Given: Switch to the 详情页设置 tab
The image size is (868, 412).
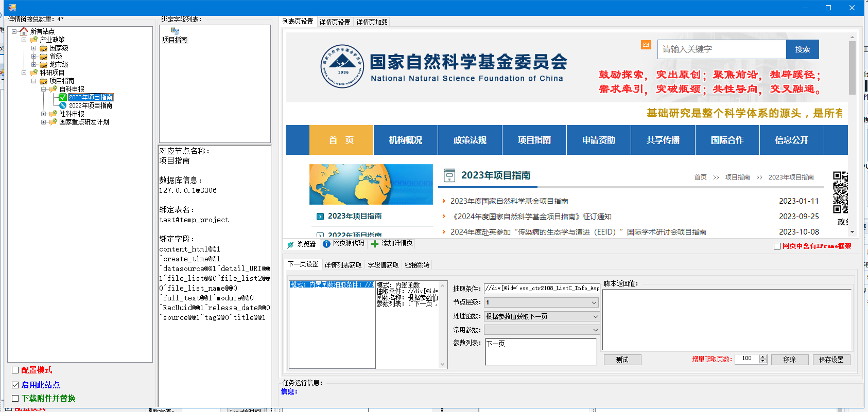Looking at the screenshot, I should 335,22.
